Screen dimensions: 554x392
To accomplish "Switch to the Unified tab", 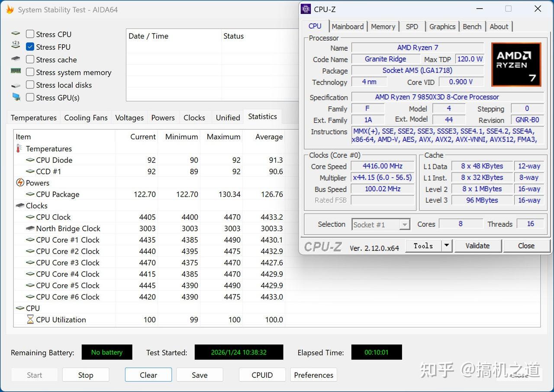I will [x=228, y=118].
